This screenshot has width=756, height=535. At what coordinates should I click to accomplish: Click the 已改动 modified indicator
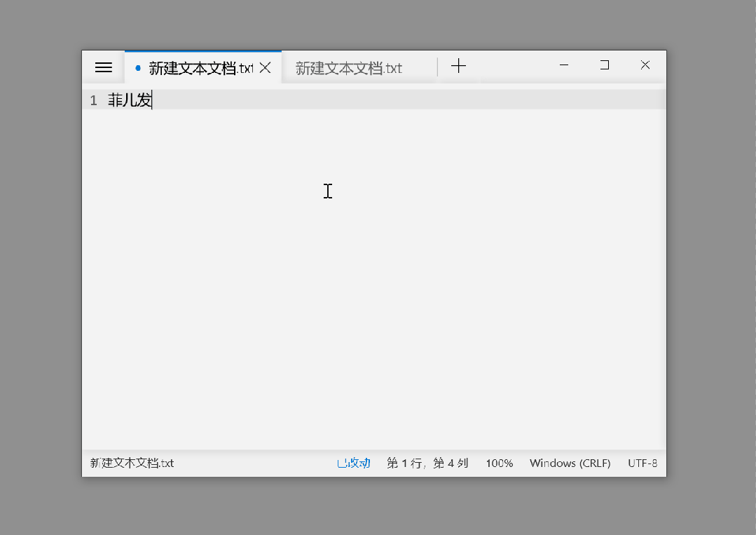coord(353,463)
